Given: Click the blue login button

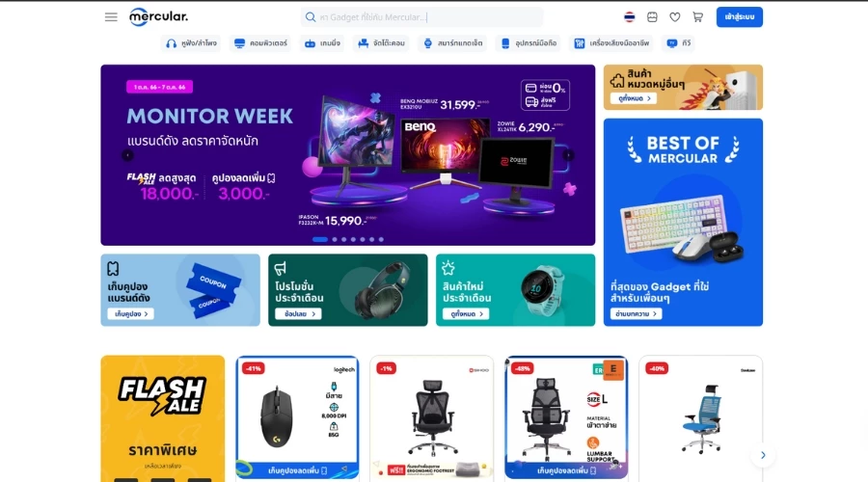Looking at the screenshot, I should [739, 17].
